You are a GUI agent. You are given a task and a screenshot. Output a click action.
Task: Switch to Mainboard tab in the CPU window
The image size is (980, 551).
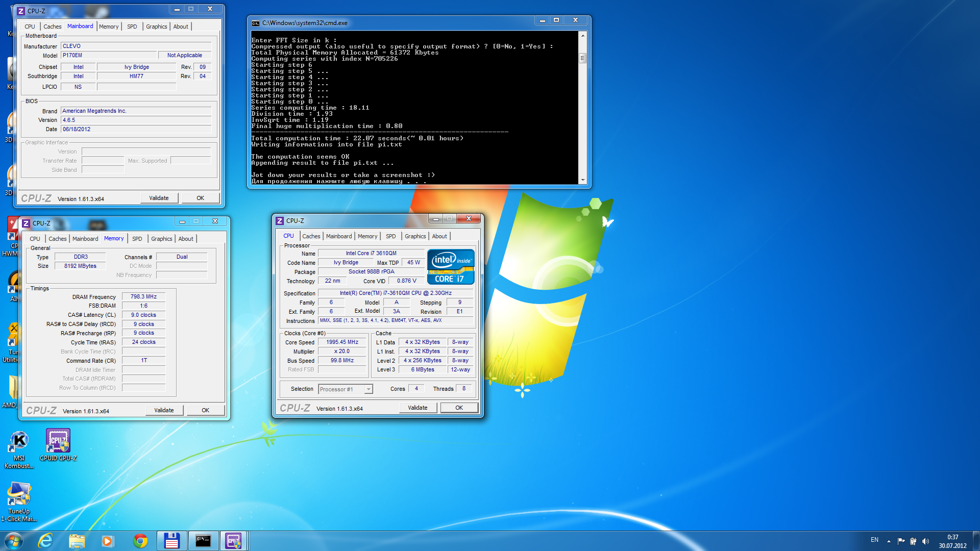[x=339, y=236]
